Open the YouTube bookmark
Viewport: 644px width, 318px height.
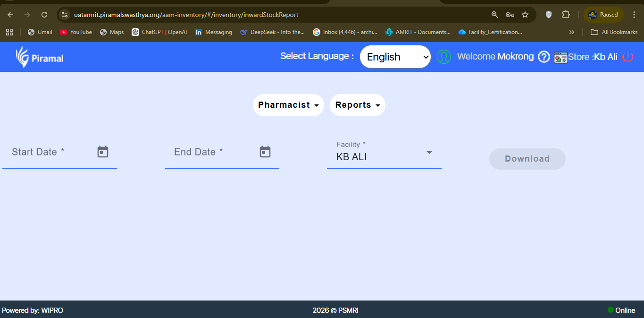[76, 32]
